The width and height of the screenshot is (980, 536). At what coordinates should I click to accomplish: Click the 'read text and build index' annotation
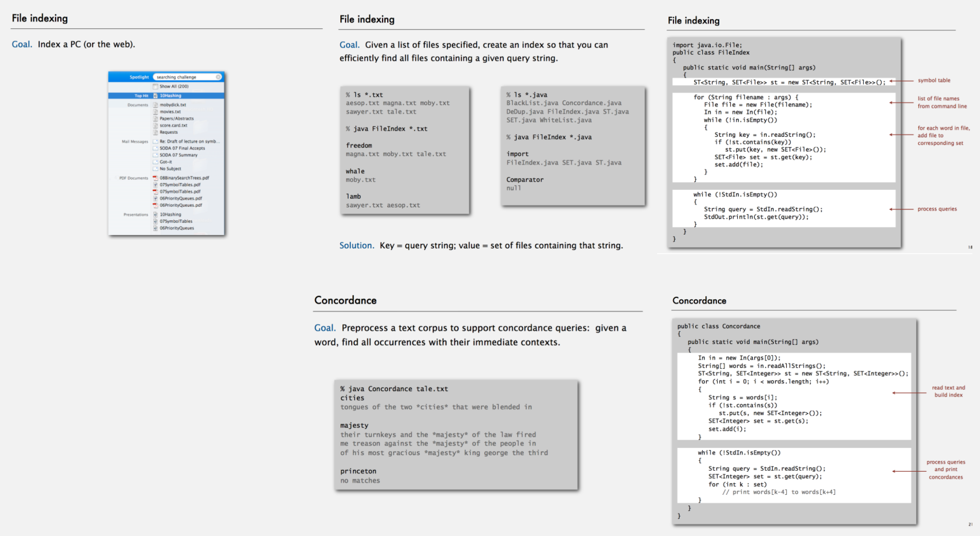point(949,391)
